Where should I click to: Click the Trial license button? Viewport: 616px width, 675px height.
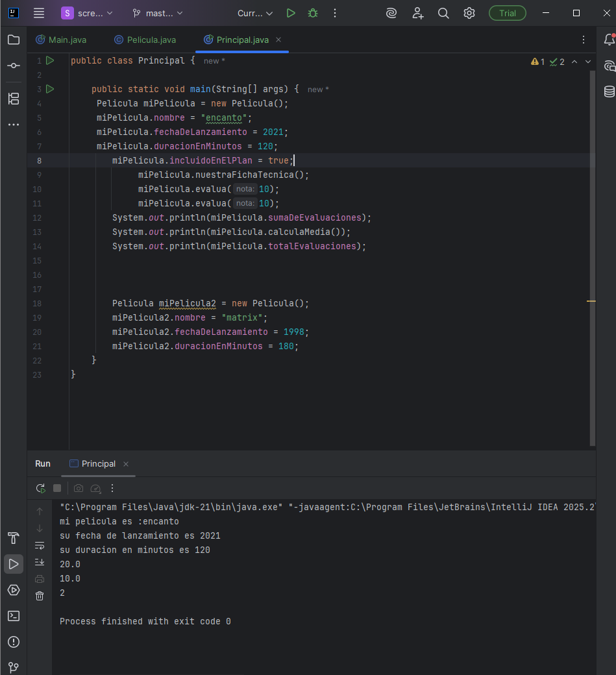[508, 13]
